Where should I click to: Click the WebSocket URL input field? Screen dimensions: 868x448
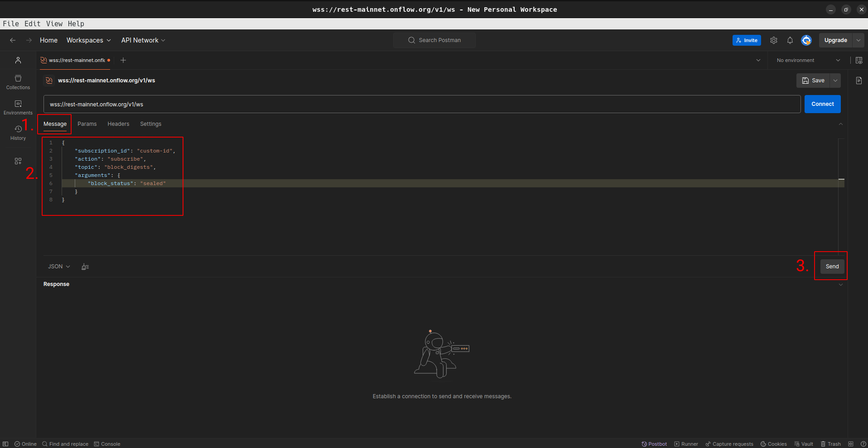[x=421, y=104]
